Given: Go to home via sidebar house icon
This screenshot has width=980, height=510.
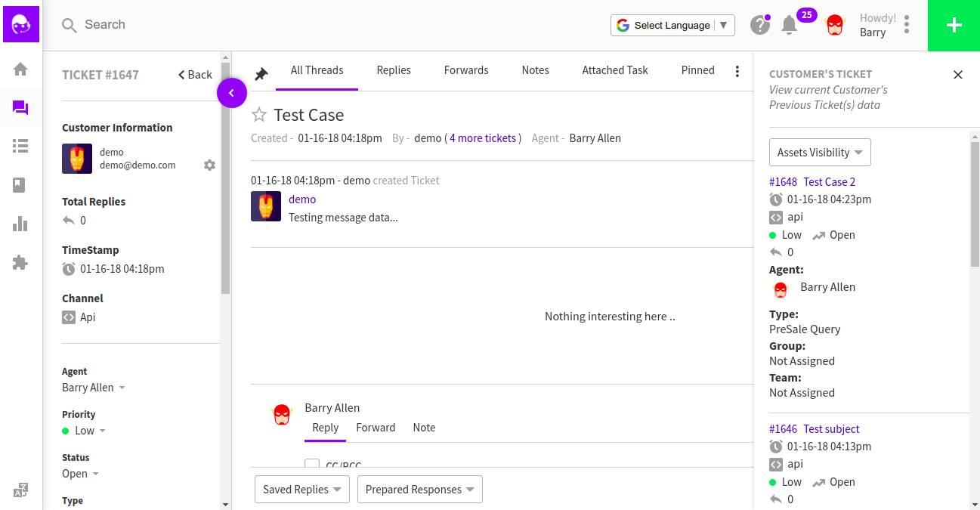Looking at the screenshot, I should (x=20, y=70).
